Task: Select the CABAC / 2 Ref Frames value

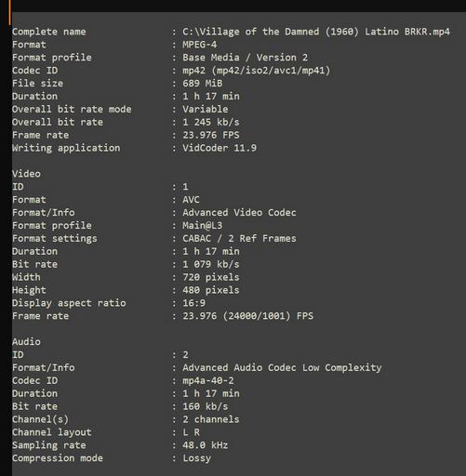Action: [239, 238]
